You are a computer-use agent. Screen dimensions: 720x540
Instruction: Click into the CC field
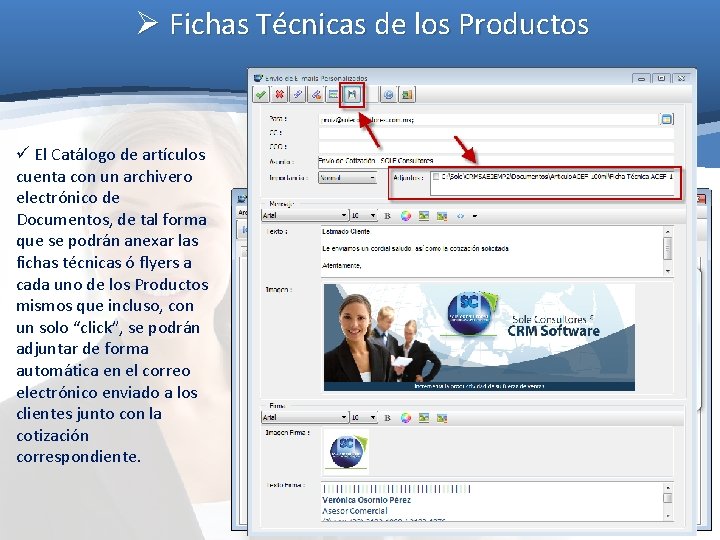point(496,133)
